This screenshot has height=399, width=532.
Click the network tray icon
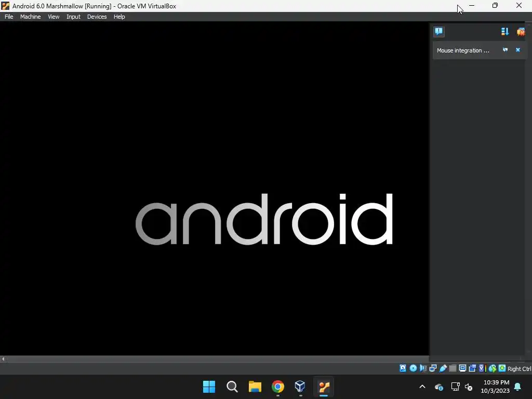pyautogui.click(x=455, y=387)
